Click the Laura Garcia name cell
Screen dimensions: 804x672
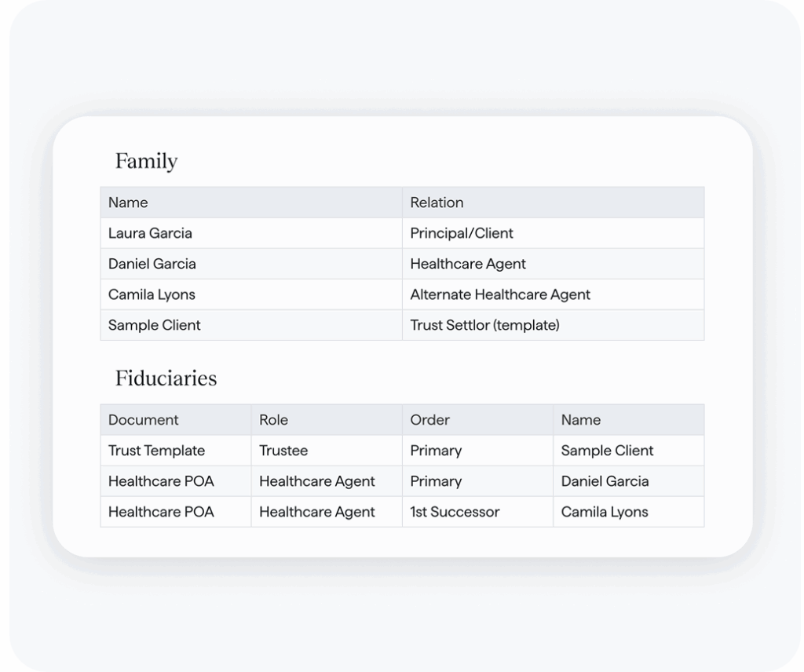pyautogui.click(x=251, y=233)
